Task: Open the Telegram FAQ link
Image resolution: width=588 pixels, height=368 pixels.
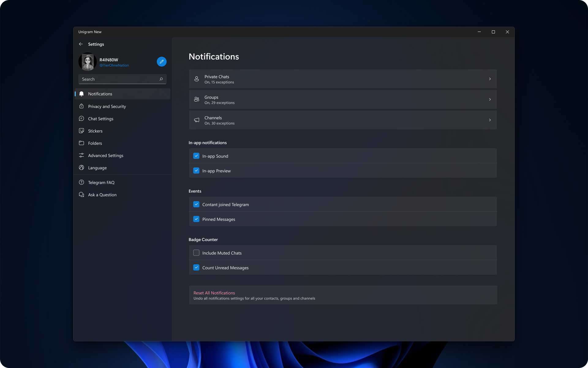Action: (123, 182)
